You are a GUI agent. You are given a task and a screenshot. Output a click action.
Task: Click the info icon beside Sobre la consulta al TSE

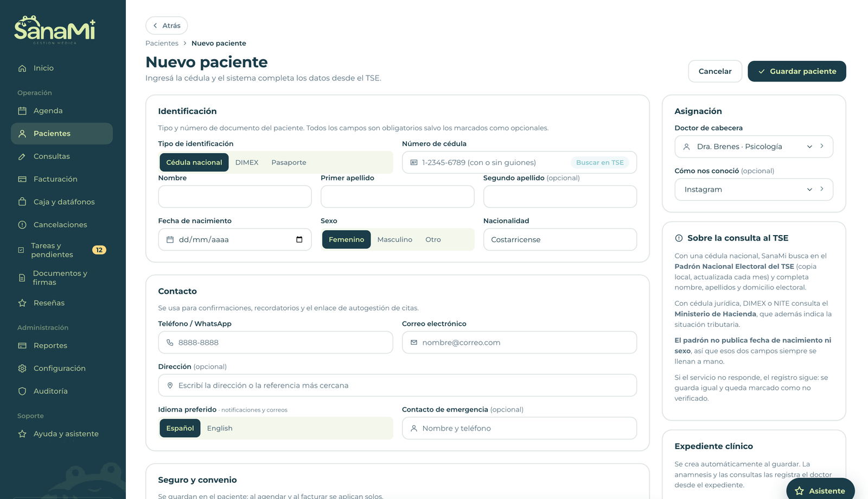(679, 238)
